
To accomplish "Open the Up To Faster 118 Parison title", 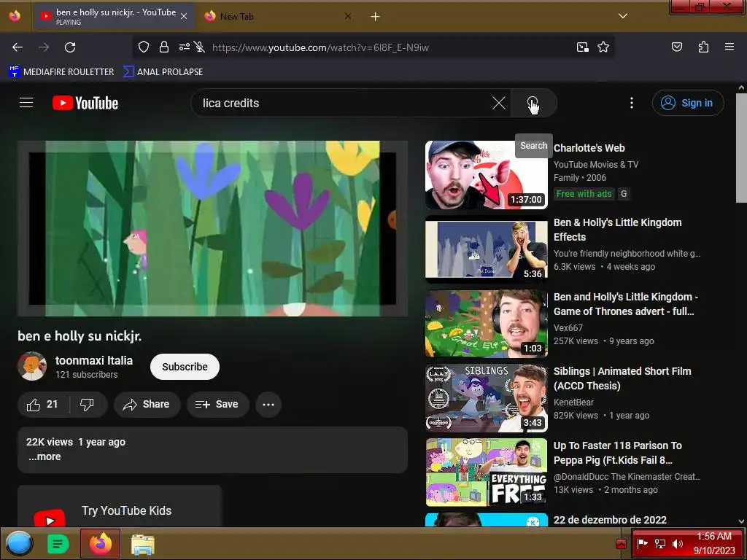I will pyautogui.click(x=617, y=452).
